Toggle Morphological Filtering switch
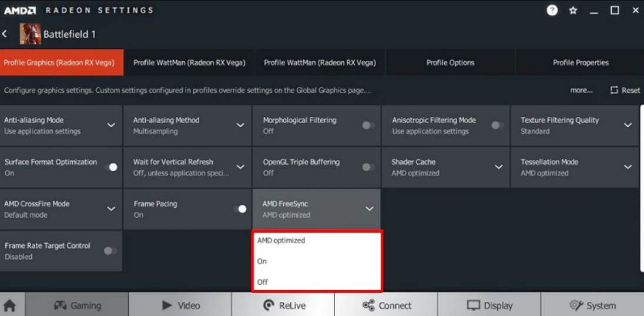 368,125
